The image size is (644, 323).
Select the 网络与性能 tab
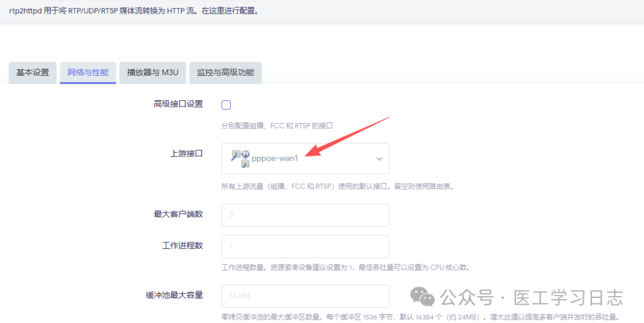88,73
